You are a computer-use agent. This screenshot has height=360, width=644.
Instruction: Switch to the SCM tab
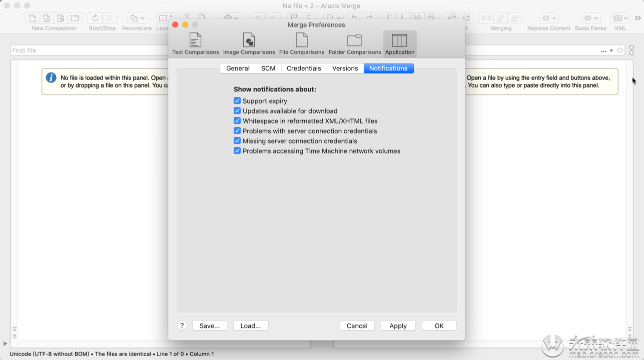pyautogui.click(x=268, y=68)
